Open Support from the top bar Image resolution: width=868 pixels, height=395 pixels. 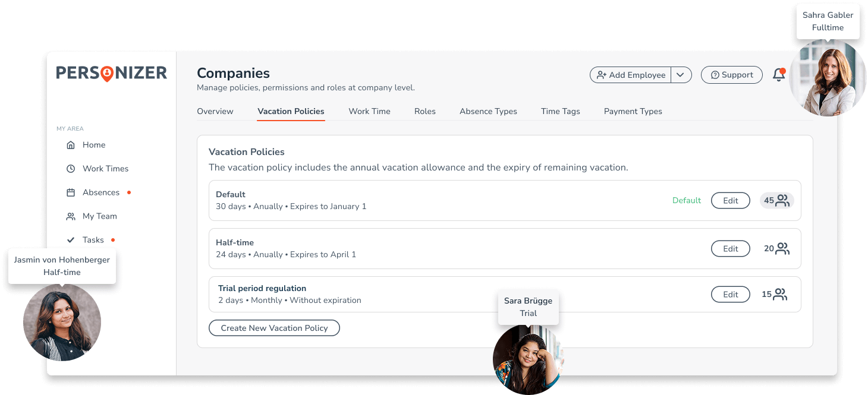click(731, 75)
